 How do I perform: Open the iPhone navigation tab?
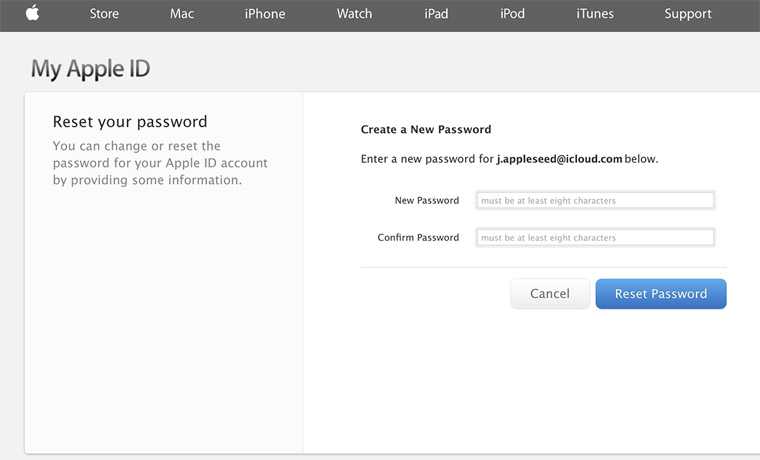265,14
